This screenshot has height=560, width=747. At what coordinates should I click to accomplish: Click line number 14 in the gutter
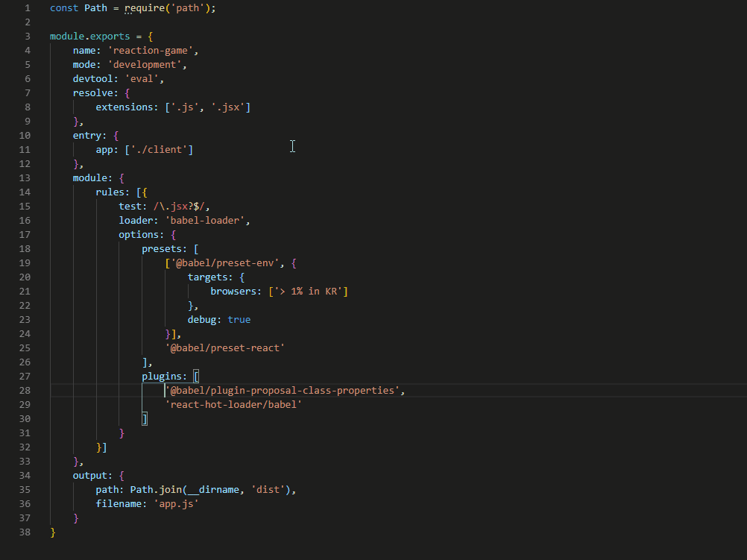click(25, 192)
